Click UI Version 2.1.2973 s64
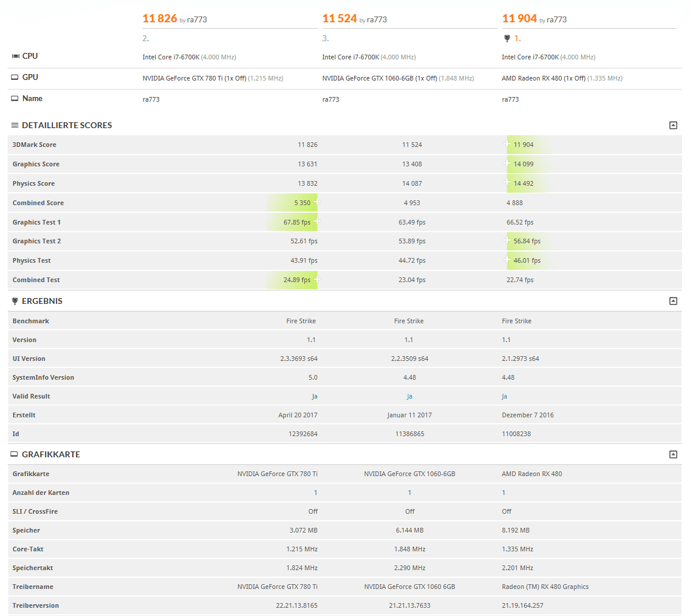This screenshot has width=692, height=616. pos(520,359)
